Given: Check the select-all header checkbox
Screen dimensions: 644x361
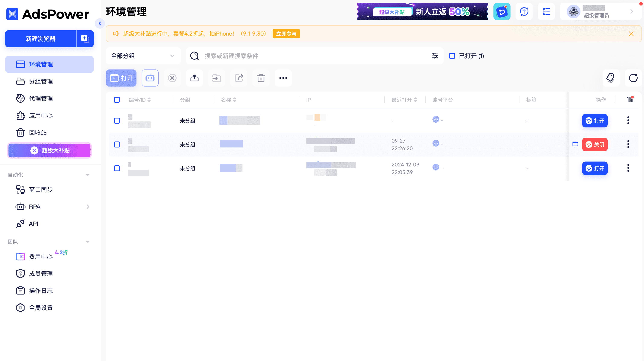Looking at the screenshot, I should (x=117, y=100).
